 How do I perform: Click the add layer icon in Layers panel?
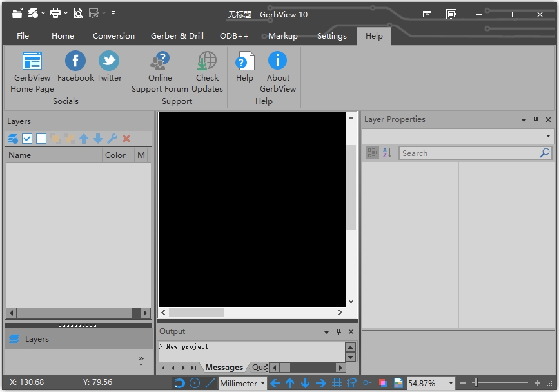pos(13,139)
